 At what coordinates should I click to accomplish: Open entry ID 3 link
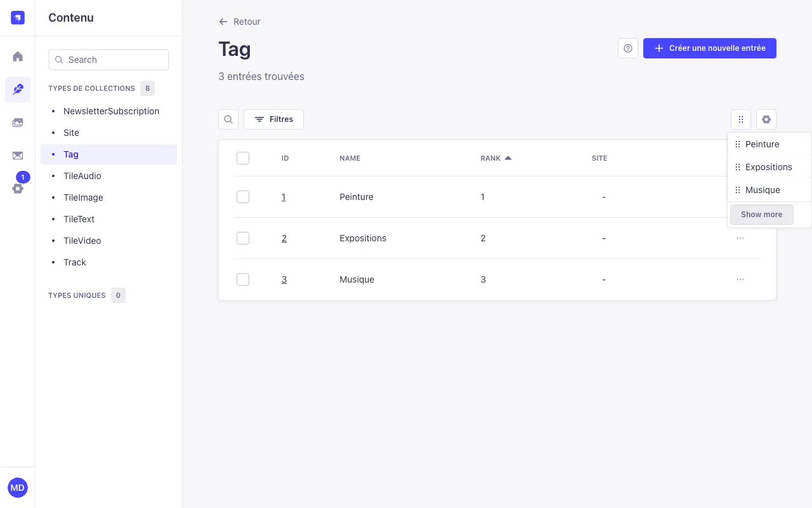284,279
